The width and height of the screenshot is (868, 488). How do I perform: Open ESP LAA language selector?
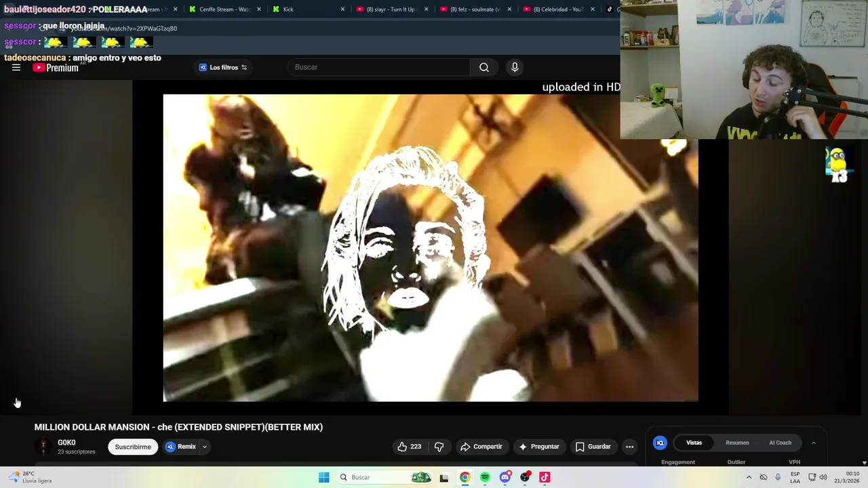795,477
